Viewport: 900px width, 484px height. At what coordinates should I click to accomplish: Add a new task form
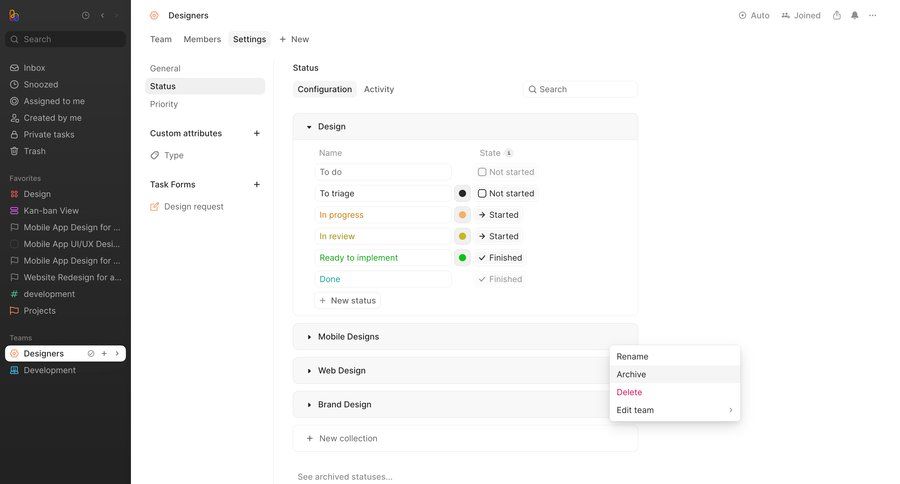tap(257, 184)
